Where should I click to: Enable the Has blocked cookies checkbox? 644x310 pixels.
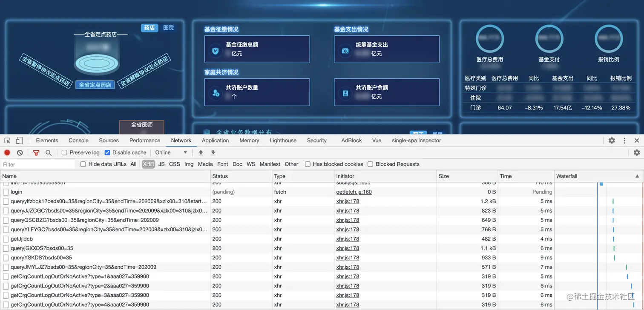click(308, 164)
